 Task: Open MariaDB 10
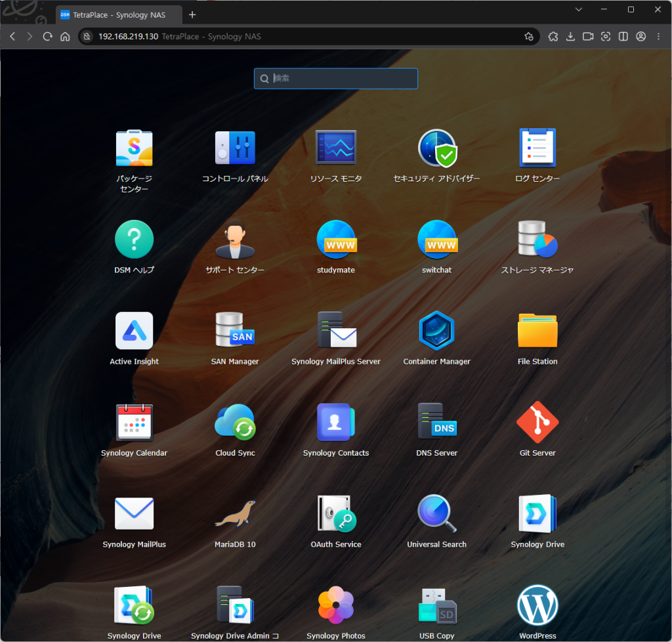coord(235,514)
